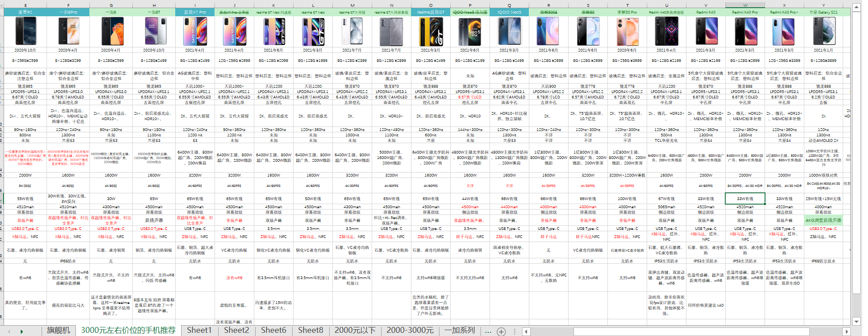Click the 144hz+300hz refresh rate cell
The height and width of the screenshot is (336, 868).
click(470, 130)
